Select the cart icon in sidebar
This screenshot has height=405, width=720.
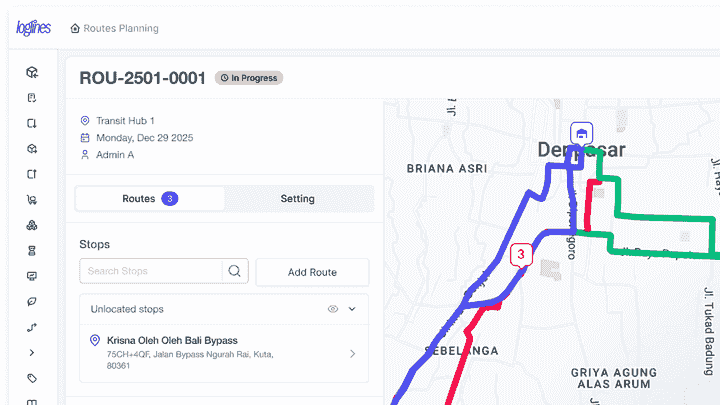[32, 200]
